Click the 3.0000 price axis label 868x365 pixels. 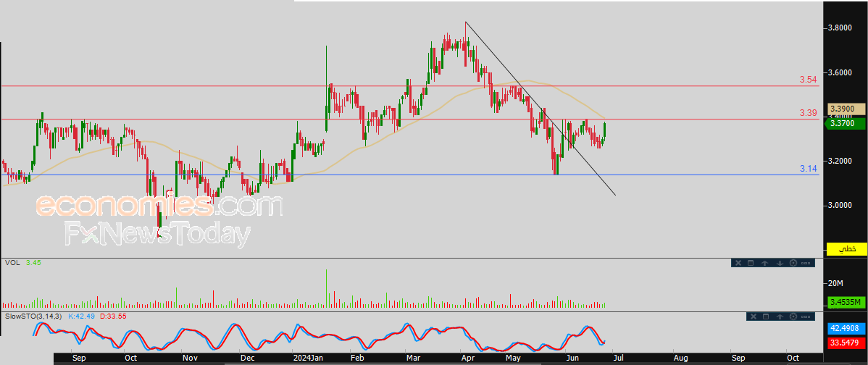click(840, 205)
